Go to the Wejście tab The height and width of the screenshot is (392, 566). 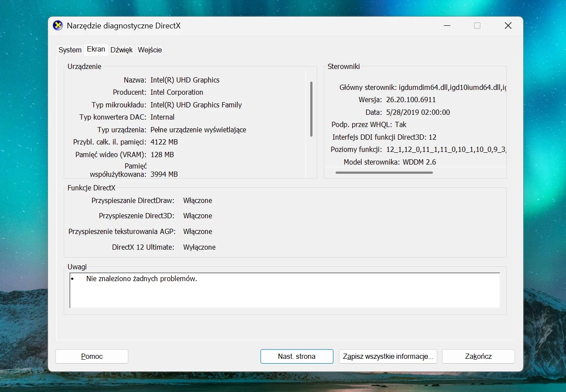(150, 50)
